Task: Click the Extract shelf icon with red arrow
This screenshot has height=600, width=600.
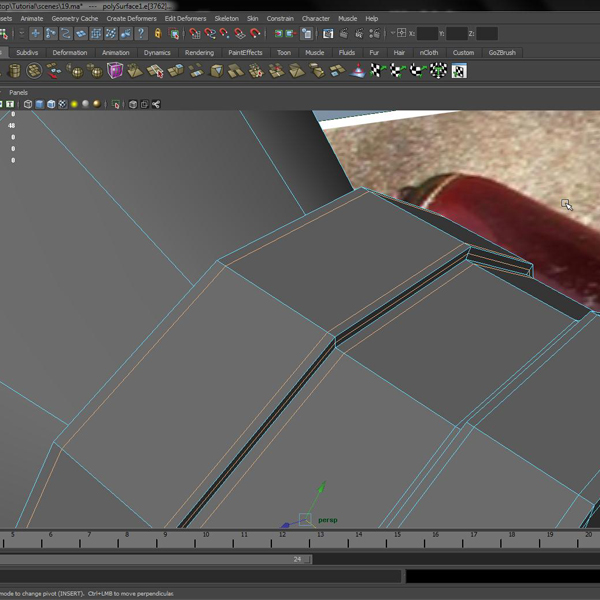Action: point(54,71)
